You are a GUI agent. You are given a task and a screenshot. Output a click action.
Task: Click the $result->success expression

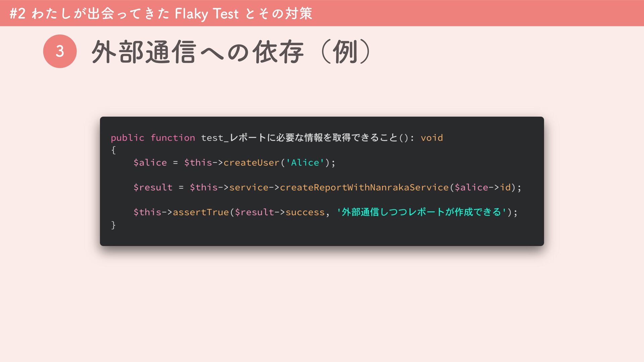(279, 212)
